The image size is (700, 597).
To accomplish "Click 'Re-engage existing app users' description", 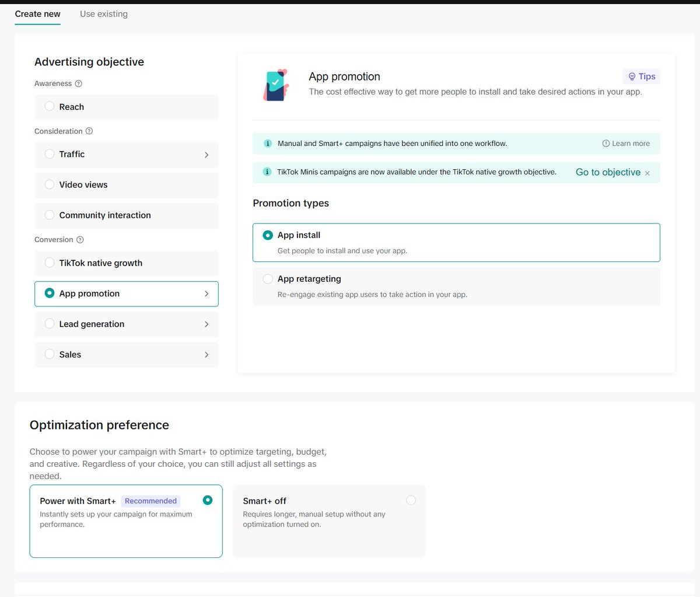I will (372, 295).
